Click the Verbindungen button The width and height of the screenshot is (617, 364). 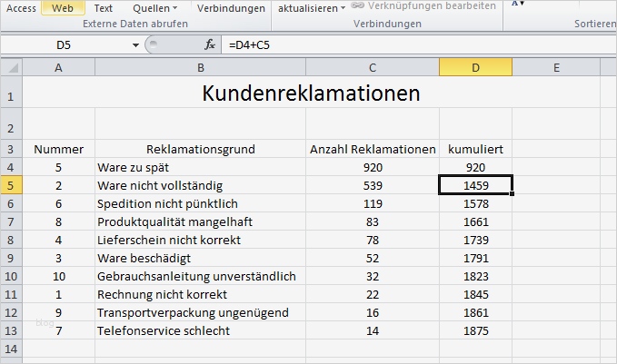(231, 8)
